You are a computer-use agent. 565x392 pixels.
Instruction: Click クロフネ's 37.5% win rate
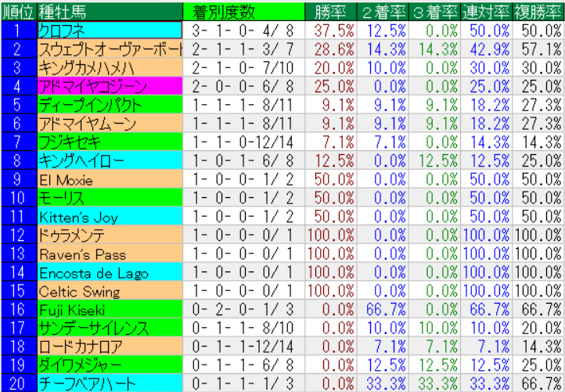click(x=331, y=31)
